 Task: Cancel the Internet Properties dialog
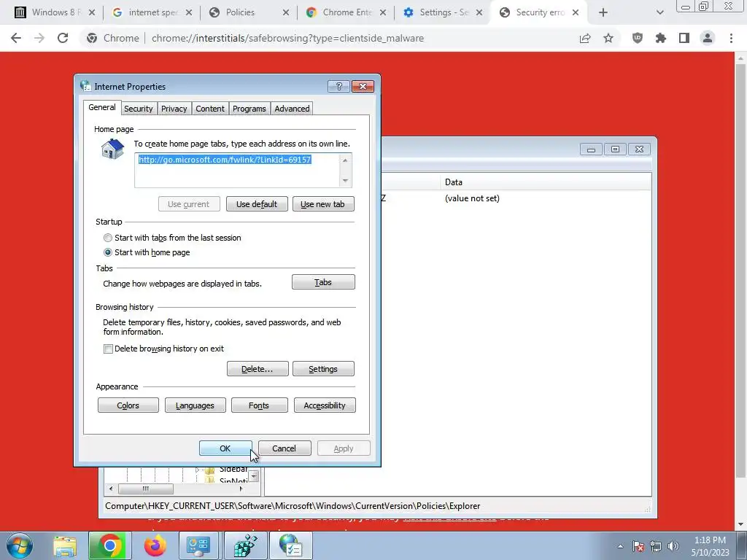285,448
